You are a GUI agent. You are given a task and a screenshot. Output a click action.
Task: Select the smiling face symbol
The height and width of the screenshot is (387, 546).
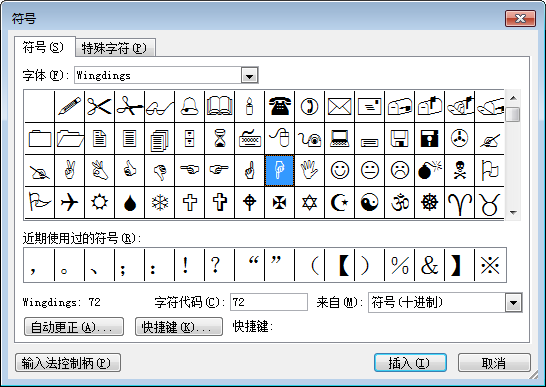(339, 170)
